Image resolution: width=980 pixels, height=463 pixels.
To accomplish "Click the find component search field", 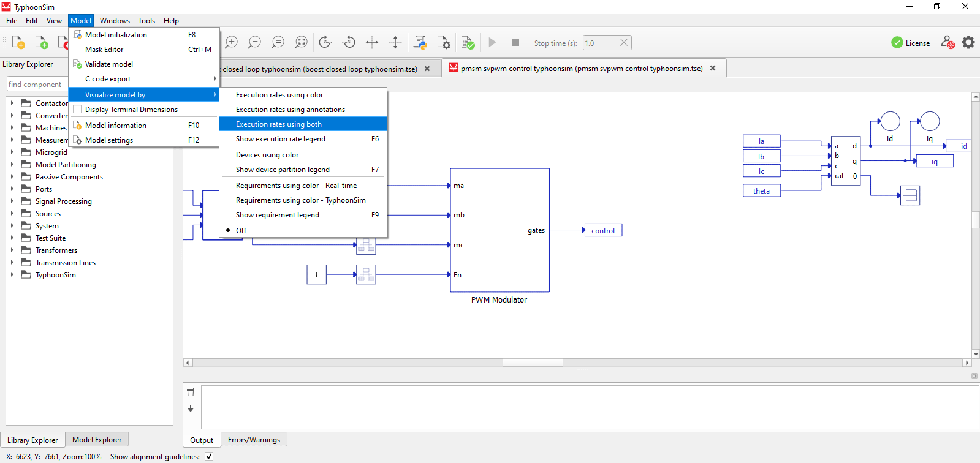I will [x=36, y=85].
